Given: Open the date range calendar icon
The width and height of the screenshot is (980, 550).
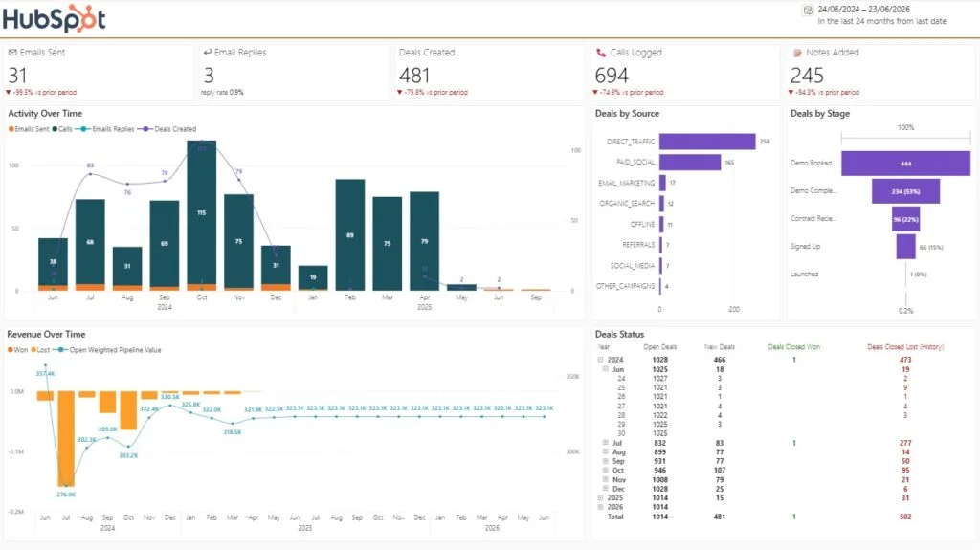Looking at the screenshot, I should pyautogui.click(x=808, y=10).
